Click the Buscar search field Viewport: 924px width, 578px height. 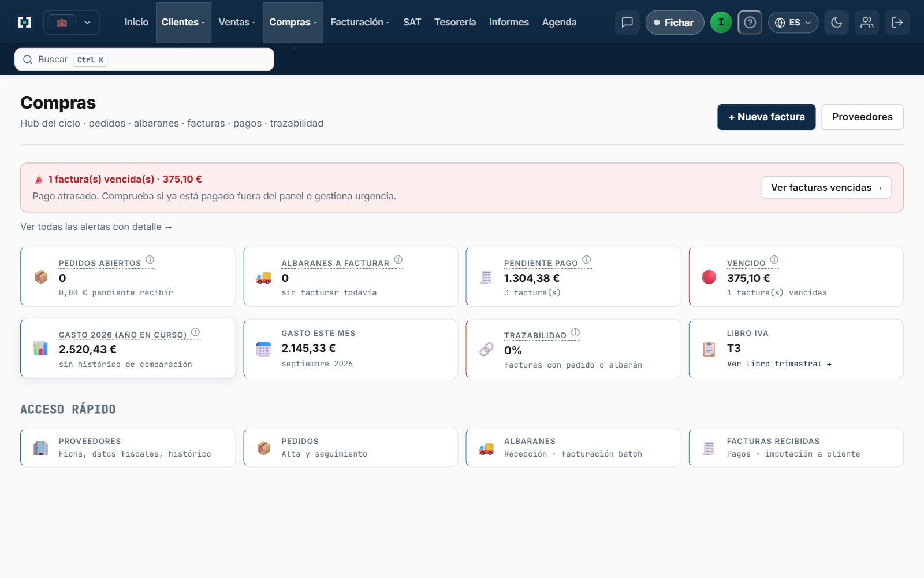click(x=144, y=60)
